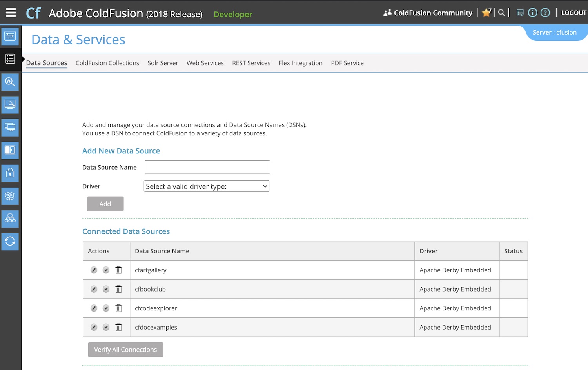Focus the Data Source Name input field
Image resolution: width=588 pixels, height=370 pixels.
(207, 167)
